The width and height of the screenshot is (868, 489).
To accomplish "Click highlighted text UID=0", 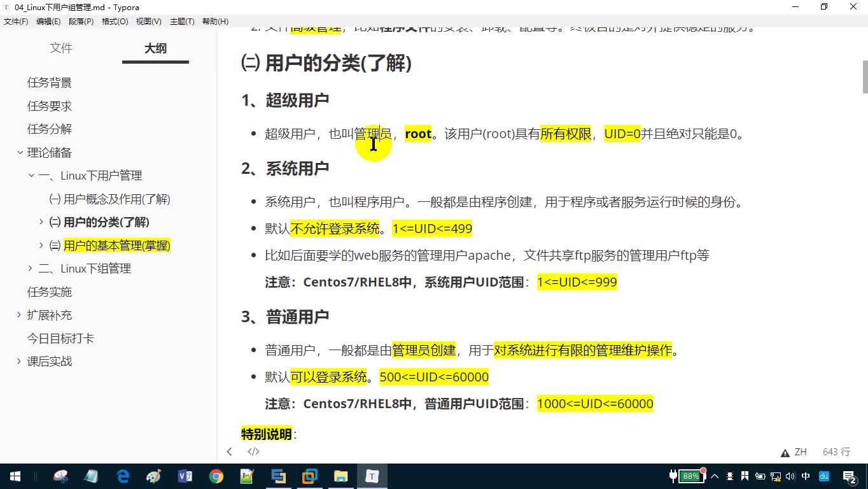I will point(622,134).
